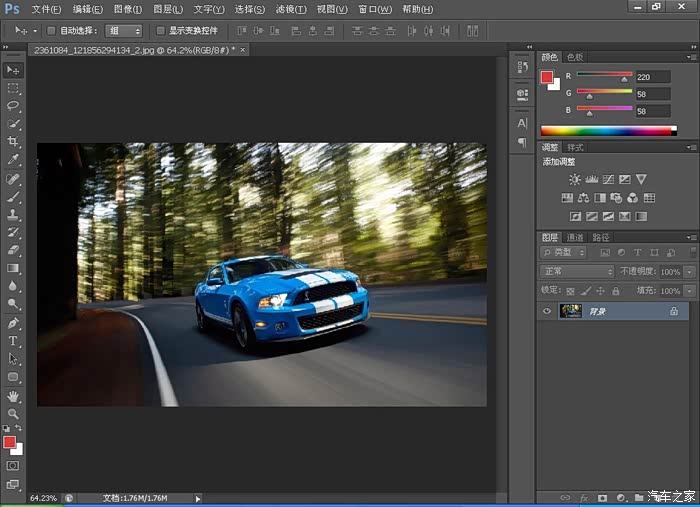Select the Lasso tool
700x507 pixels.
[13, 106]
